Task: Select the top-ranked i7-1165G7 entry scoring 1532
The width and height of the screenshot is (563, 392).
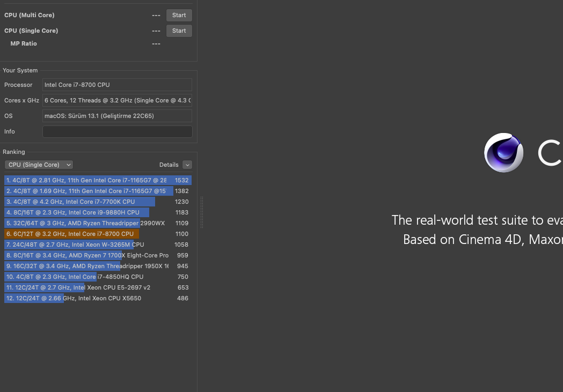Action: (x=98, y=181)
